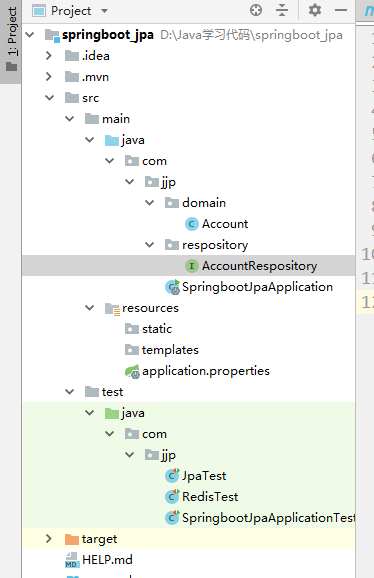374x578 pixels.
Task: Collapse the springboot_jpa root node
Action: pyautogui.click(x=30, y=35)
